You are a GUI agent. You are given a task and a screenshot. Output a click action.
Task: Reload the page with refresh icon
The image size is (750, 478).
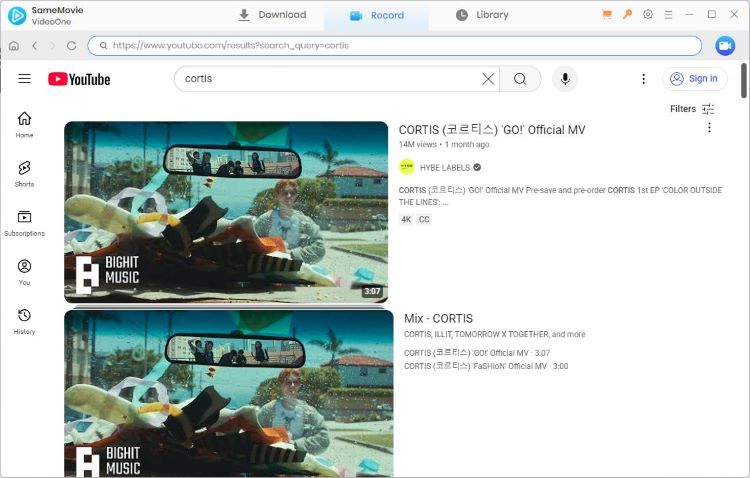(x=72, y=45)
